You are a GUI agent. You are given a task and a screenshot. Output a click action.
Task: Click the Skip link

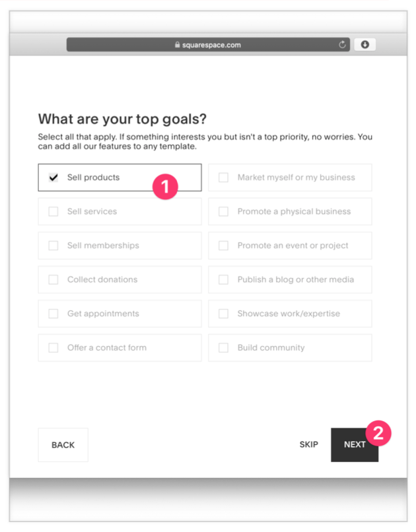308,445
